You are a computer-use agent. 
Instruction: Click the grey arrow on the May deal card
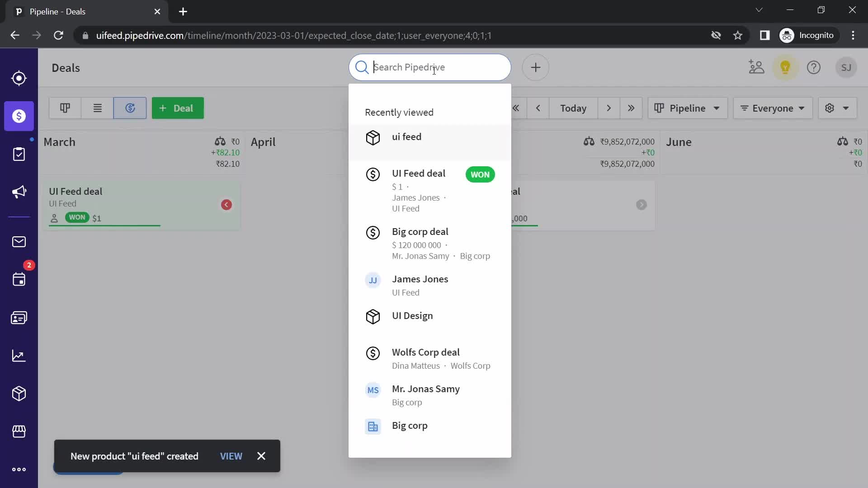[641, 205]
